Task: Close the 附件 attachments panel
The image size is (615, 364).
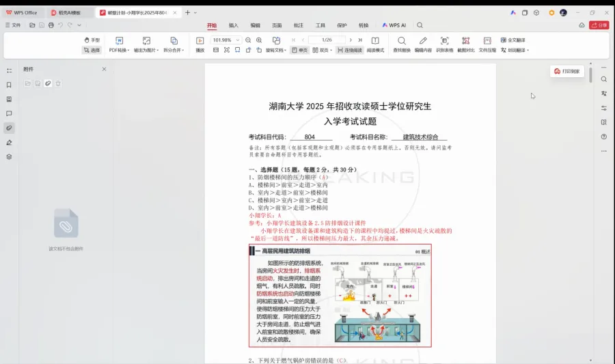Action: coord(104,69)
